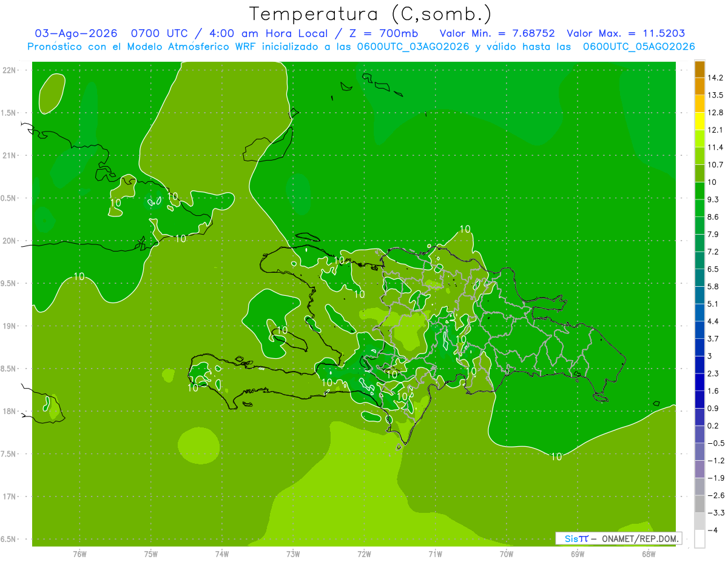Click the "73W" longitude label
This screenshot has height=562, width=728.
tap(293, 554)
